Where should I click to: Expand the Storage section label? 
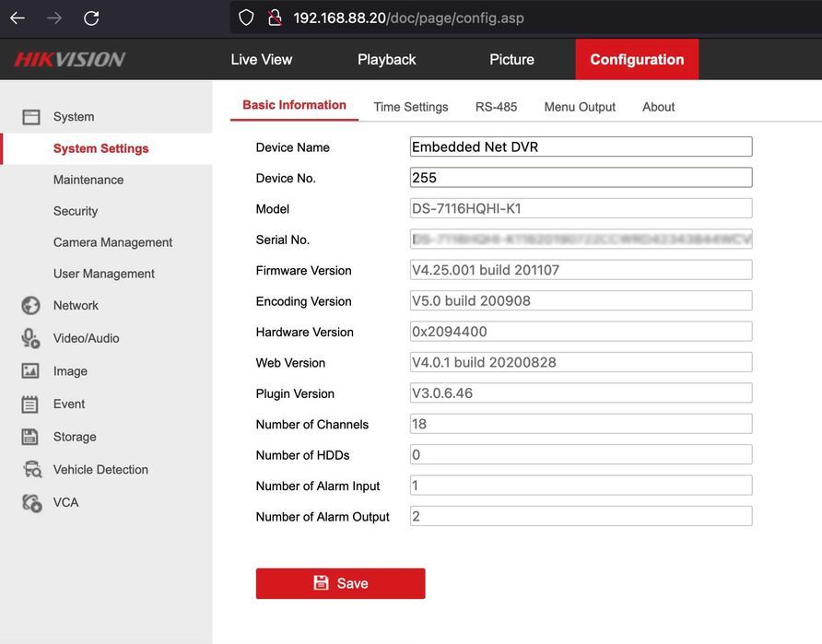(75, 437)
